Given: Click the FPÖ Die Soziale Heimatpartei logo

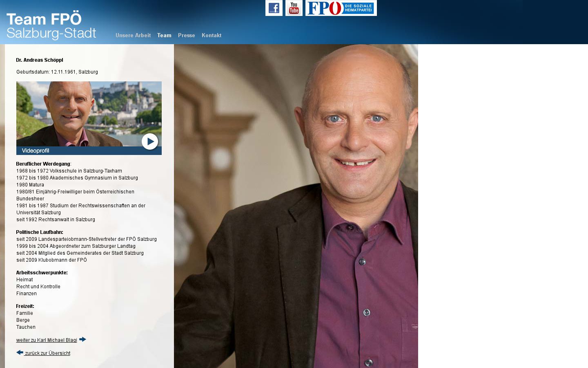Looking at the screenshot, I should tap(341, 8).
